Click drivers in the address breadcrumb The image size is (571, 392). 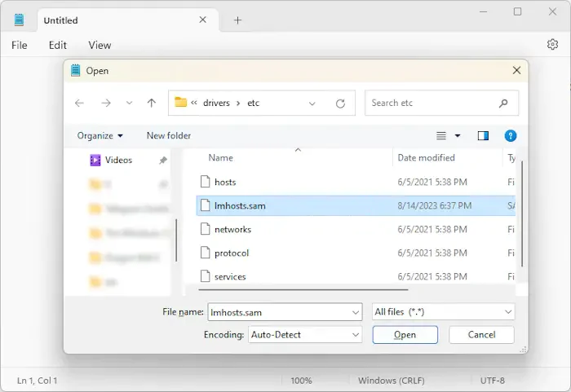click(x=216, y=103)
